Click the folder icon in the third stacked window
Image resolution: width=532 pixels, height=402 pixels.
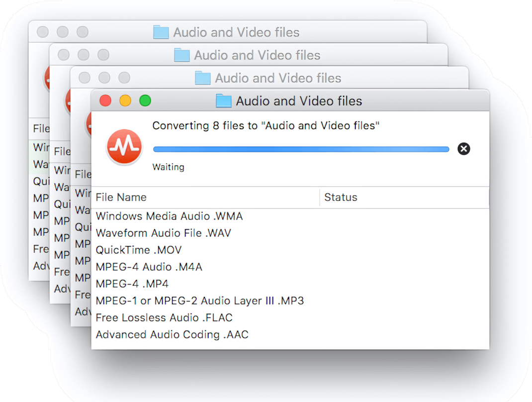pyautogui.click(x=202, y=78)
